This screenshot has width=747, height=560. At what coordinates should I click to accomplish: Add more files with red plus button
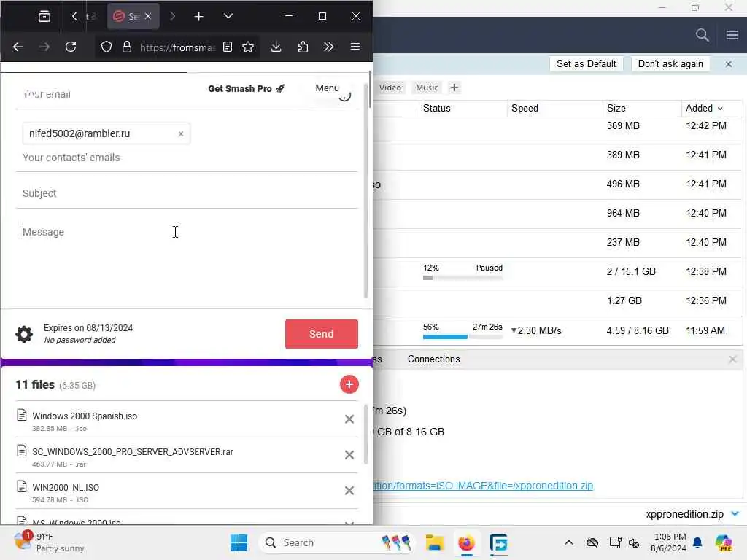[349, 384]
